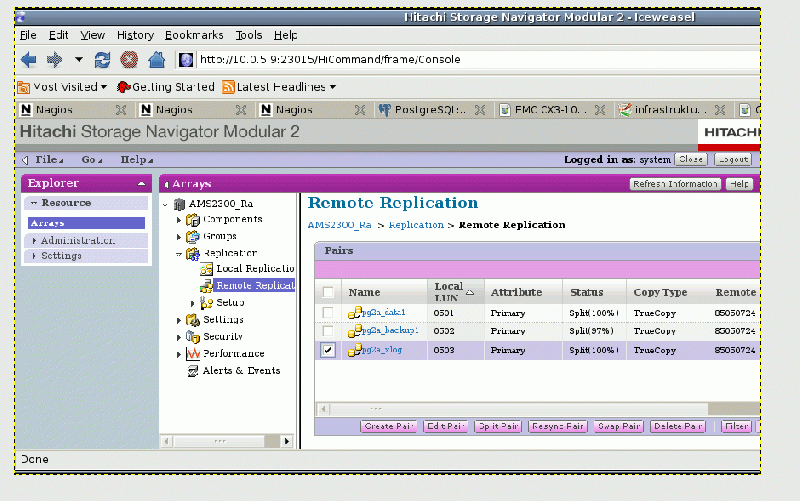Screen dimensions: 800x501
Task: Click the Refresh Information button
Action: pos(675,184)
